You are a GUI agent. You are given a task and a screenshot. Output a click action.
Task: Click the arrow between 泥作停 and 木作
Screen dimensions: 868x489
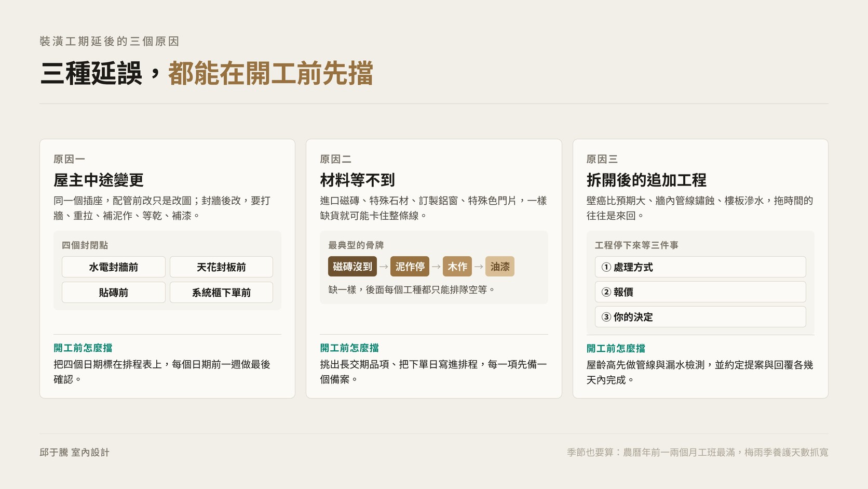point(436,267)
